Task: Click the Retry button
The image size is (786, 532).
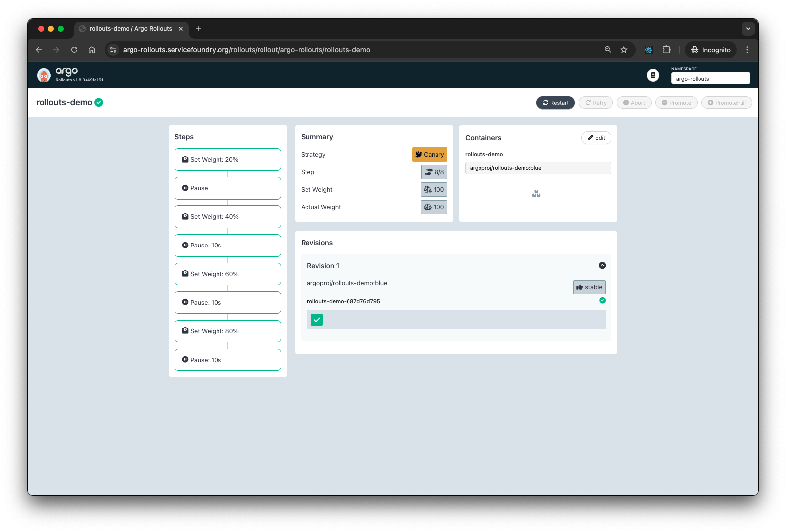Action: (596, 103)
